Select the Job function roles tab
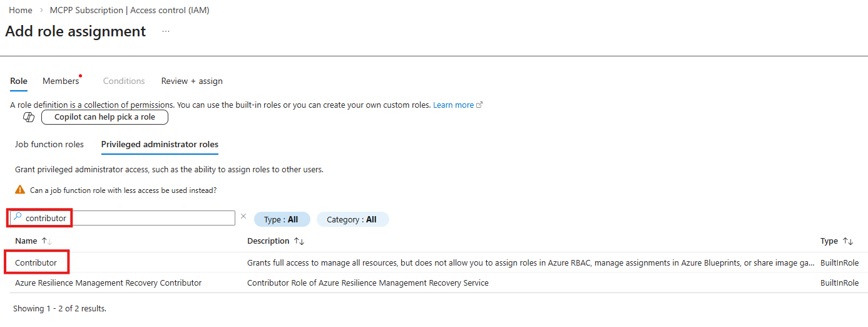 coord(49,145)
